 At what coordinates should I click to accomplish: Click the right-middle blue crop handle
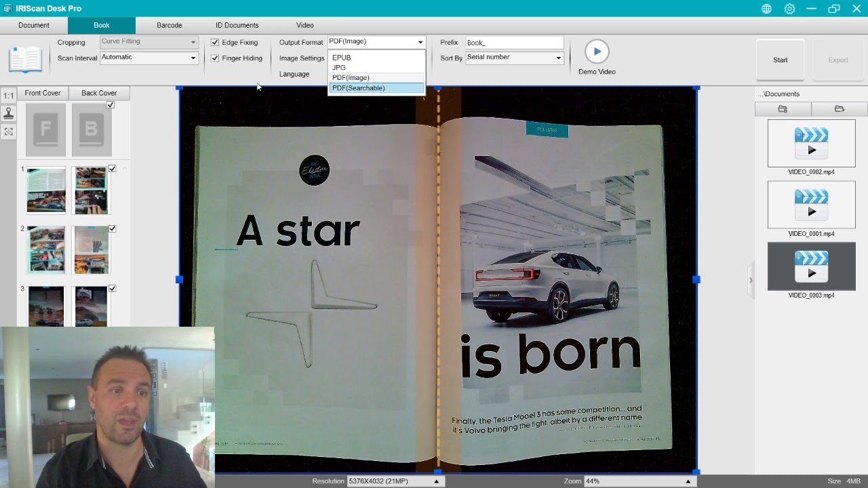pos(696,279)
